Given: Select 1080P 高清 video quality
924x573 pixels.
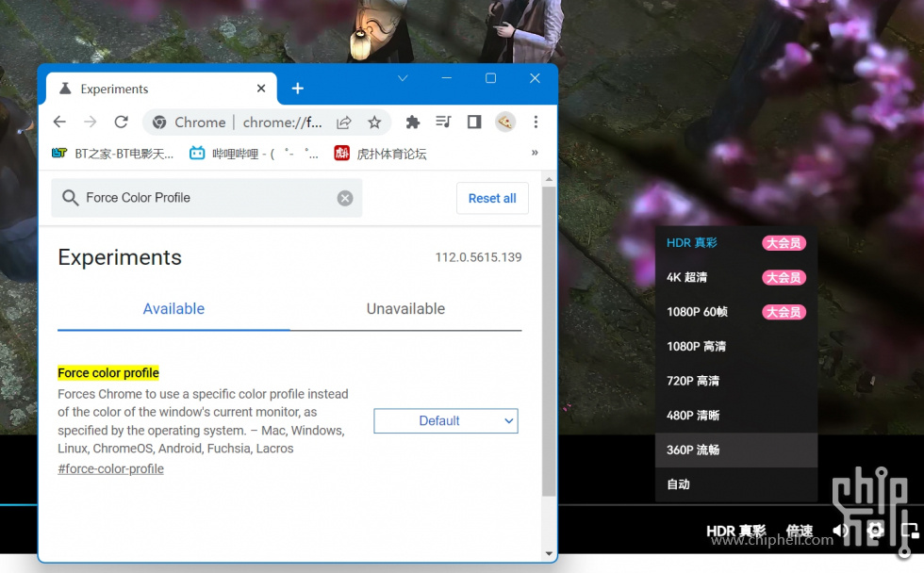Looking at the screenshot, I should pos(736,346).
